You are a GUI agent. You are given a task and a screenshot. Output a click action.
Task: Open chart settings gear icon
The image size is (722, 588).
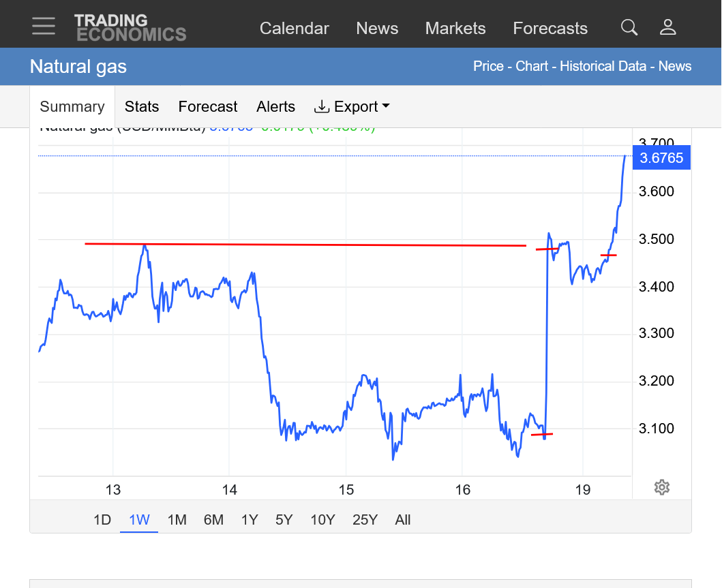pyautogui.click(x=661, y=487)
